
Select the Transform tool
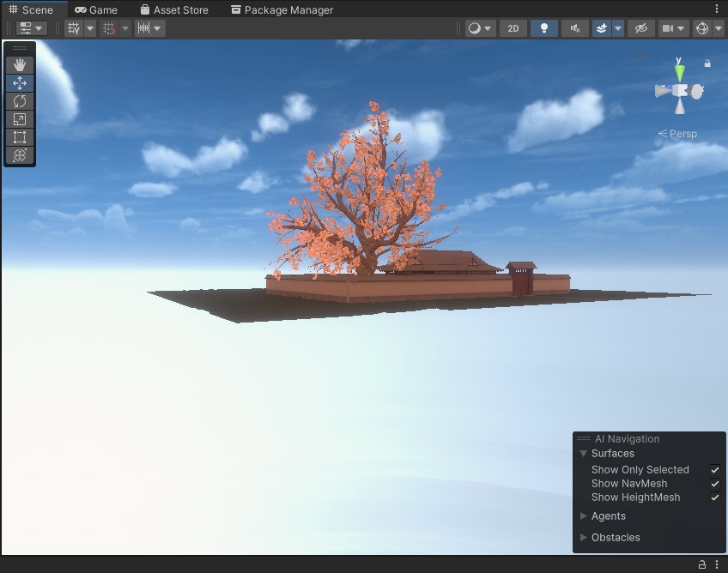click(x=20, y=155)
